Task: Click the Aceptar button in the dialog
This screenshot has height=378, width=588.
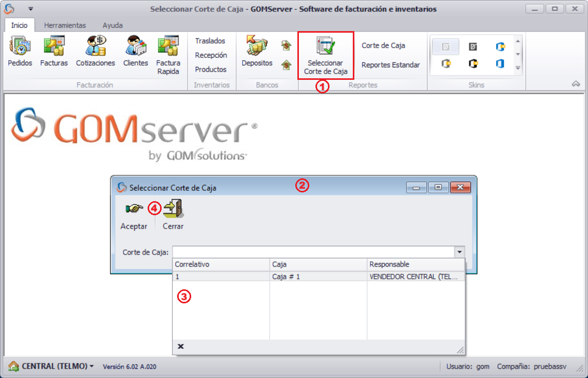Action: tap(134, 214)
